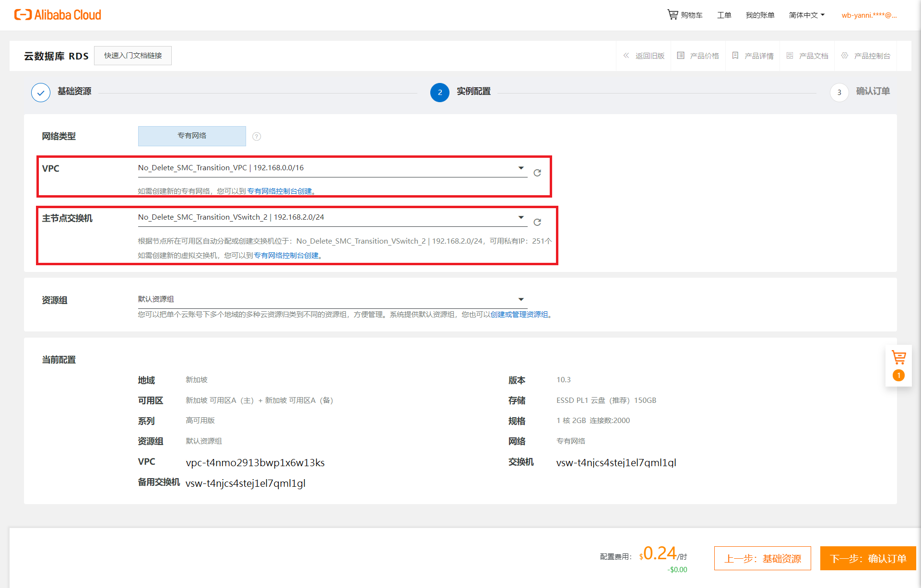Viewport: 921px width, 588px height.
Task: Go back to completed step 基础资源
Action: click(x=41, y=93)
